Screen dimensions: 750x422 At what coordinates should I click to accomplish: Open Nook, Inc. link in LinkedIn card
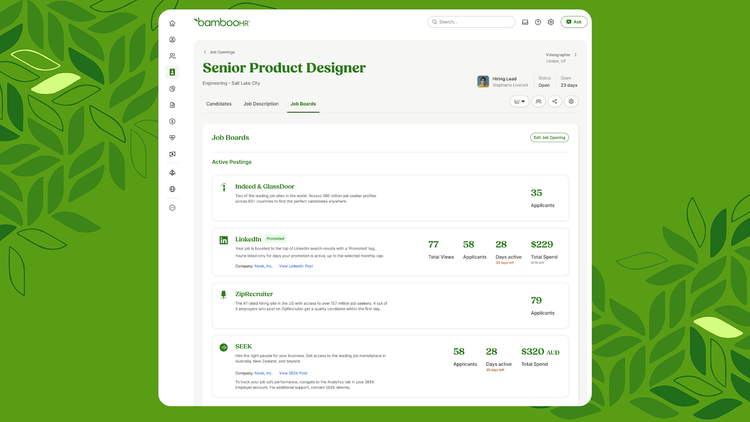[263, 266]
